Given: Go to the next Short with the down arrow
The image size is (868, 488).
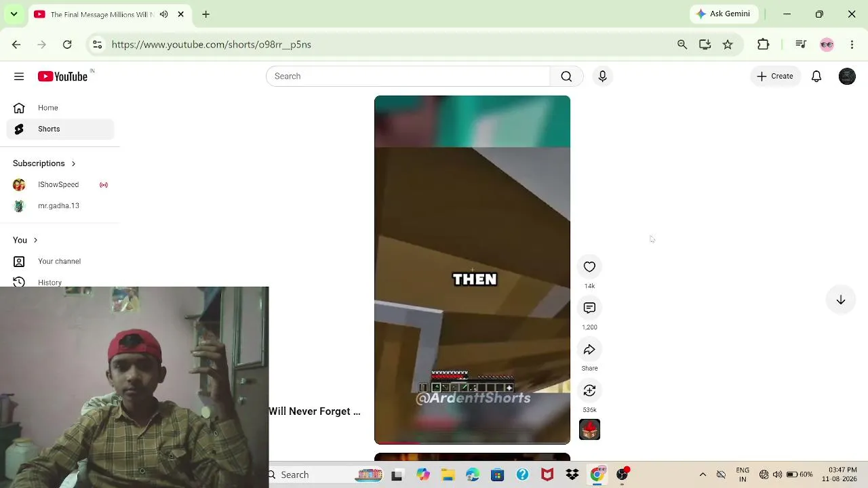Looking at the screenshot, I should pyautogui.click(x=840, y=300).
